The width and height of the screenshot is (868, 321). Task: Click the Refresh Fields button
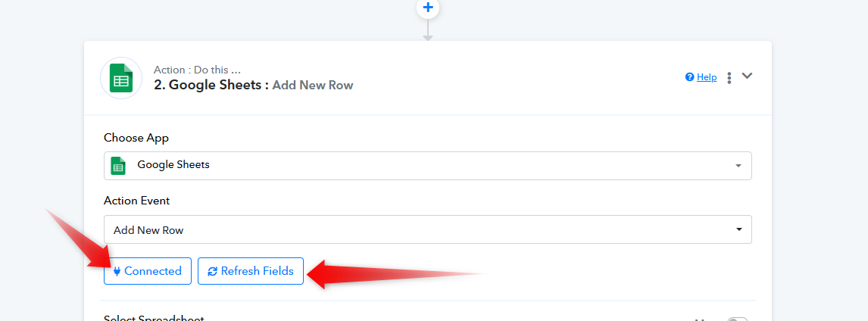coord(251,271)
